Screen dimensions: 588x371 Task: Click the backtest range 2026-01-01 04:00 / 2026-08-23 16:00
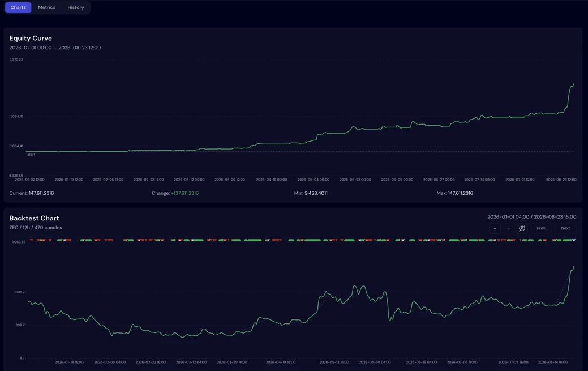[532, 217]
